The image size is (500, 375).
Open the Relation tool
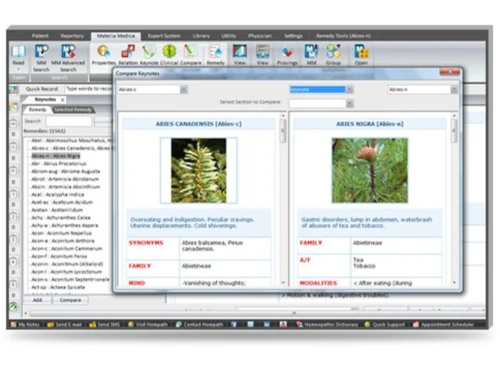click(128, 55)
